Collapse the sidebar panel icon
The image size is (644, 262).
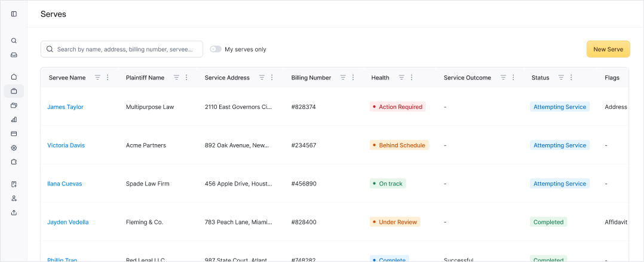(x=14, y=14)
